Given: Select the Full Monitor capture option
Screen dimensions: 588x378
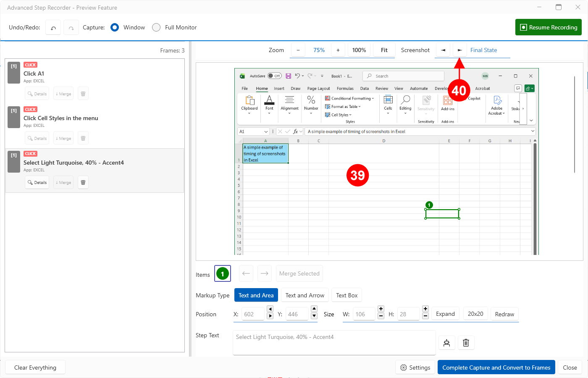Looking at the screenshot, I should click(156, 27).
